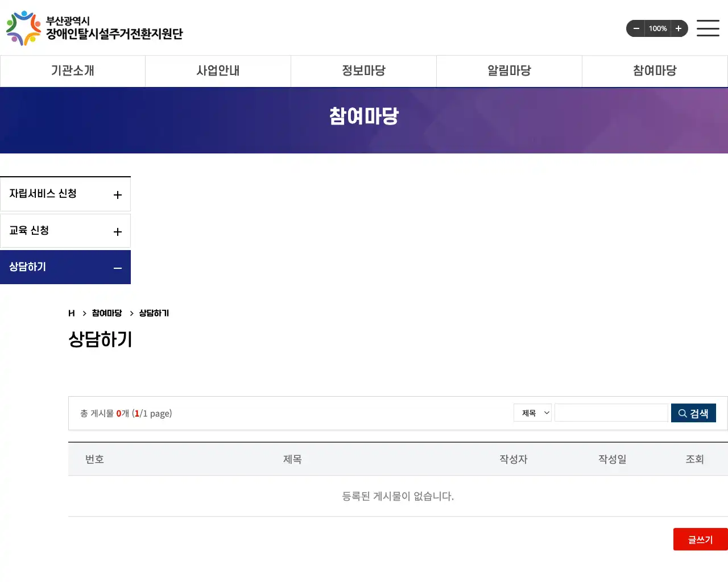
Task: Click the 참여마당 banner title
Action: point(364,117)
